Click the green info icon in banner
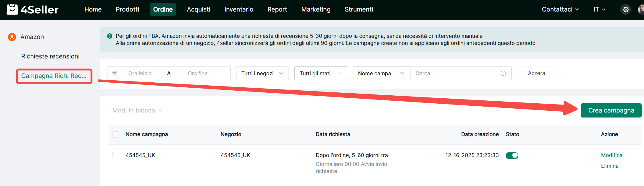 coord(110,36)
